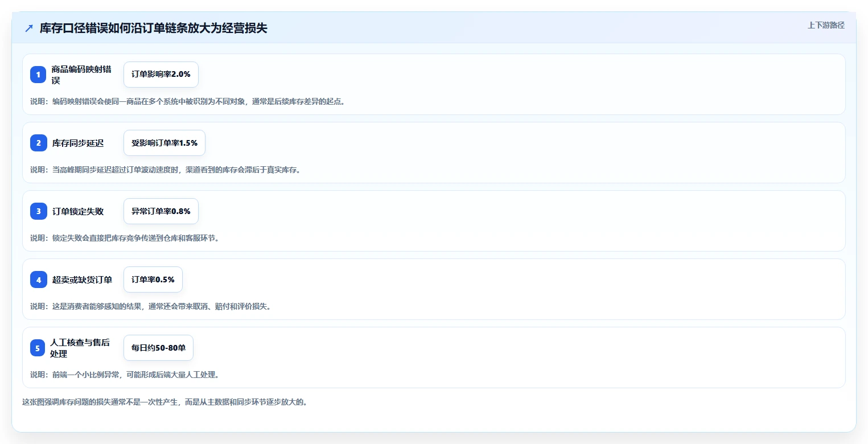Click the 订单影响率2.0% metric chip
The width and height of the screenshot is (868, 444).
161,75
